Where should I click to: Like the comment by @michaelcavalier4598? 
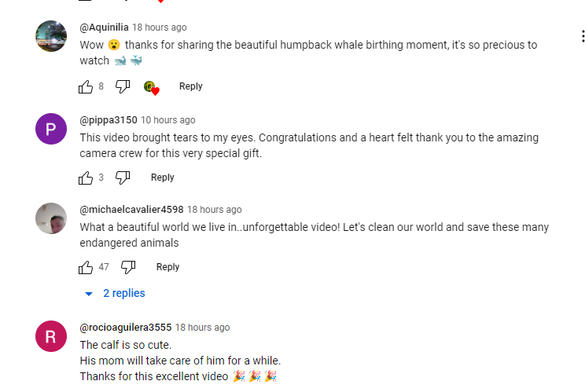86,267
